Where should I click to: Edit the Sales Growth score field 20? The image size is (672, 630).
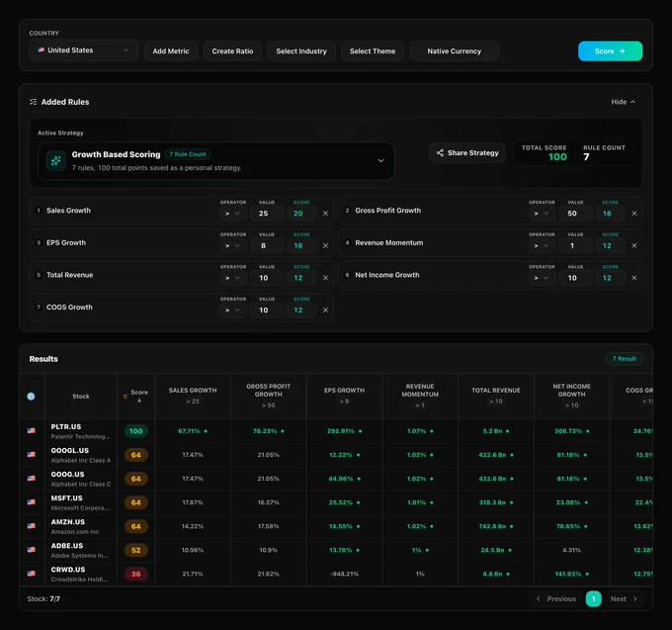tap(301, 214)
